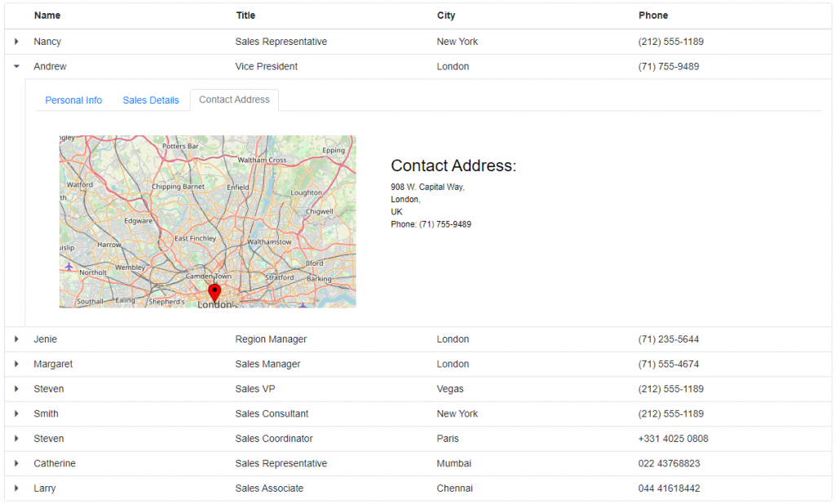Expand Catherine's row details
Image resolution: width=835 pixels, height=504 pixels.
(x=16, y=463)
